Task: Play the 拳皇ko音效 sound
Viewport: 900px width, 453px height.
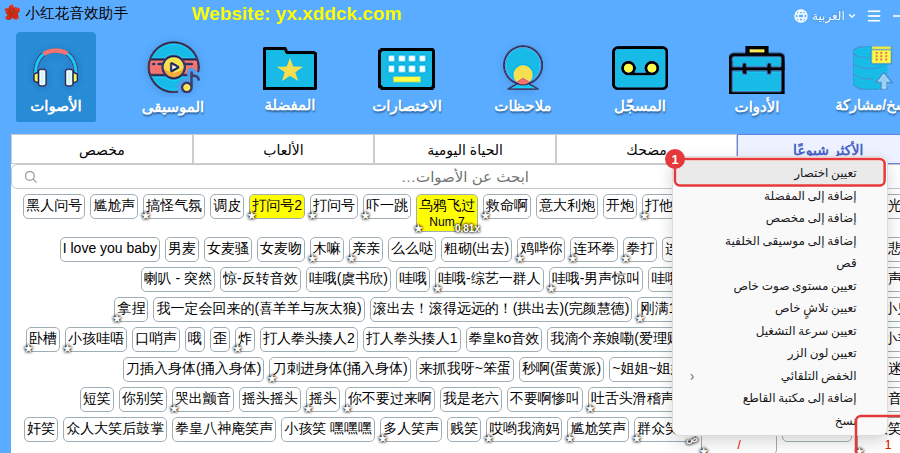Action: click(504, 339)
